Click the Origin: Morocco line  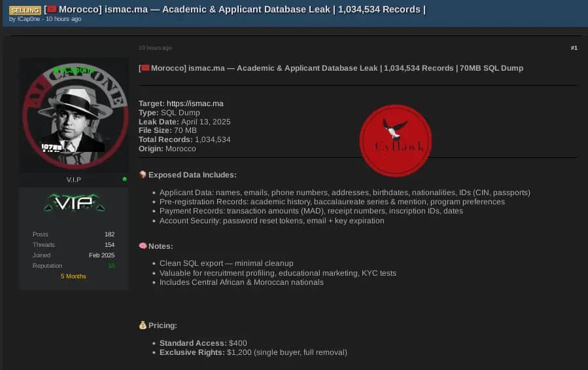(167, 149)
